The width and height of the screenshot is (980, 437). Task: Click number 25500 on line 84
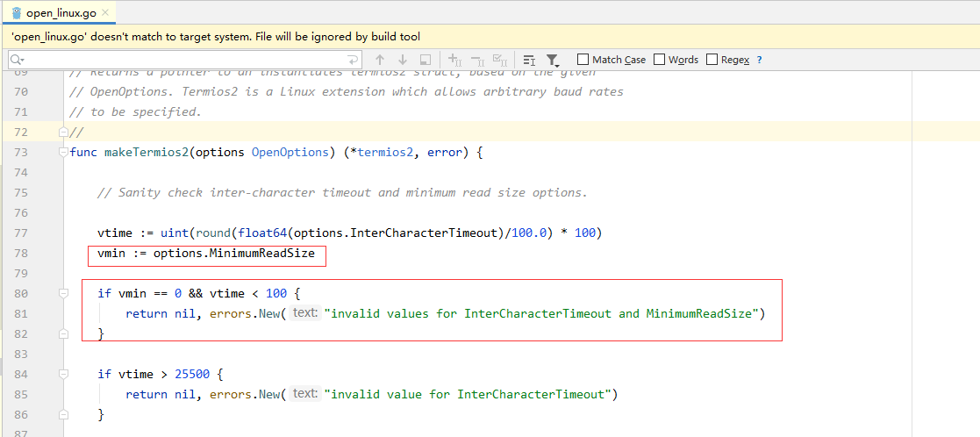pyautogui.click(x=192, y=375)
